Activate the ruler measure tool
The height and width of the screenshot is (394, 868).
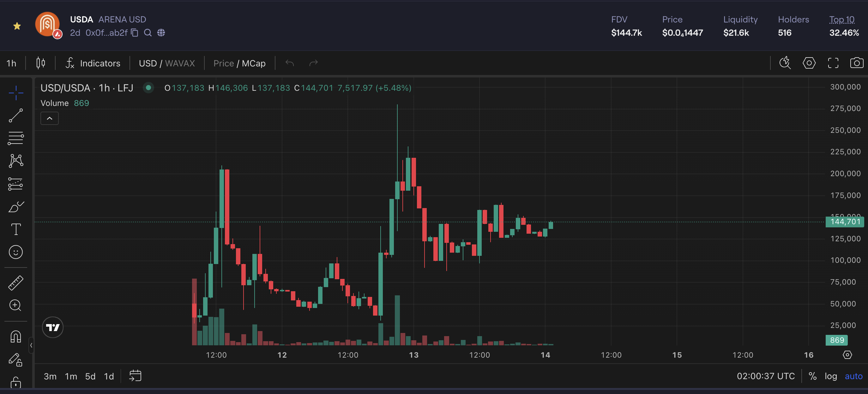(15, 283)
